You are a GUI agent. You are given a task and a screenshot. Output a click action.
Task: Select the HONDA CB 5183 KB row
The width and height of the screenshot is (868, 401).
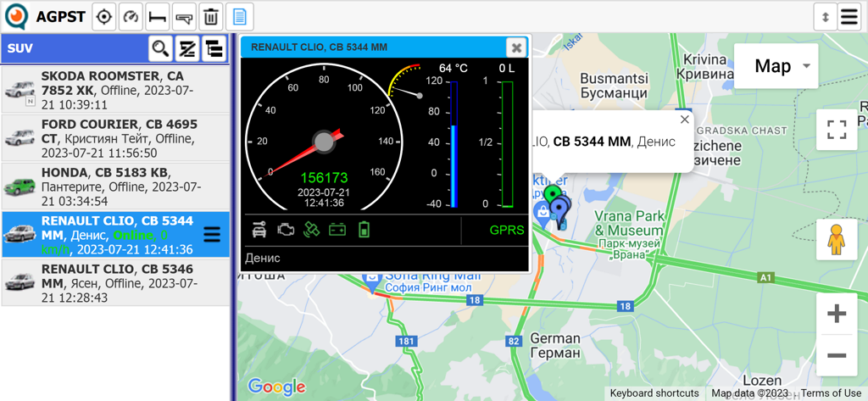[115, 187]
